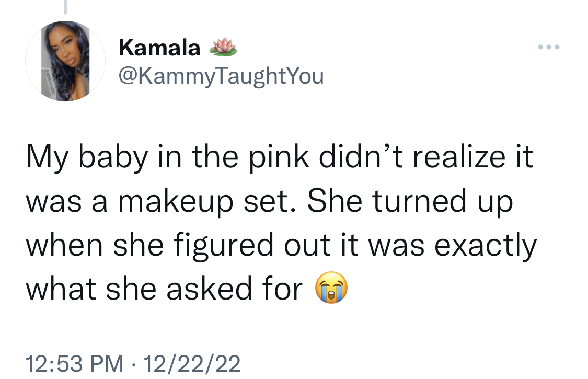Click the thread connector line above avatar
Image resolution: width=588 pixels, height=379 pixels.
point(65,7)
